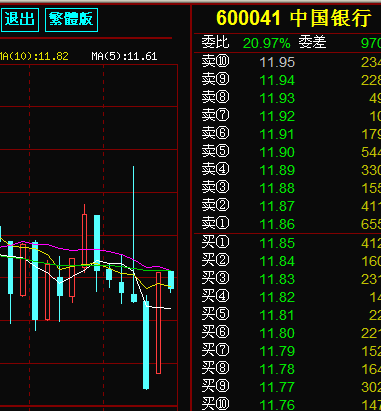The image size is (381, 411).
Task: Pick the 买⑩ price 11.76
Action: point(277,405)
